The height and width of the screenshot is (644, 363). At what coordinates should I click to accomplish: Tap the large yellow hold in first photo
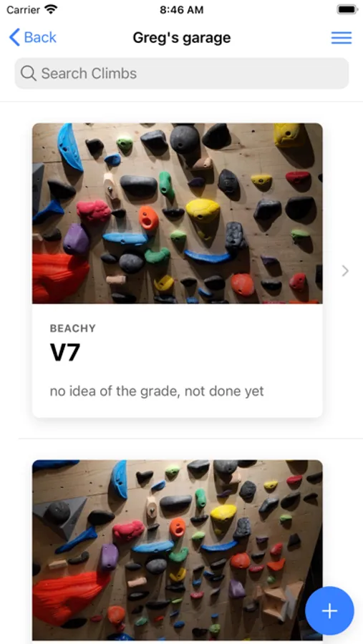(x=203, y=210)
